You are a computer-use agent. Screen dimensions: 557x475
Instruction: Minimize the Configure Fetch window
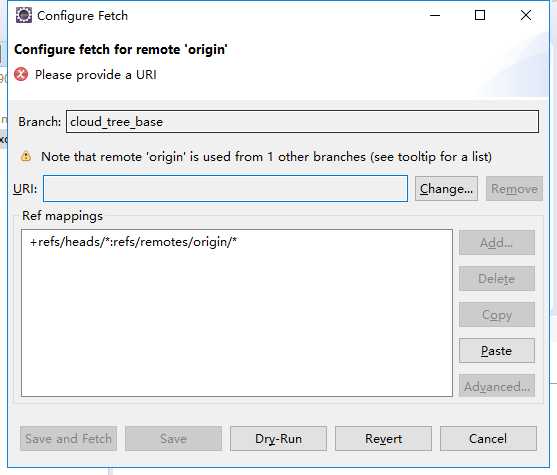point(435,15)
